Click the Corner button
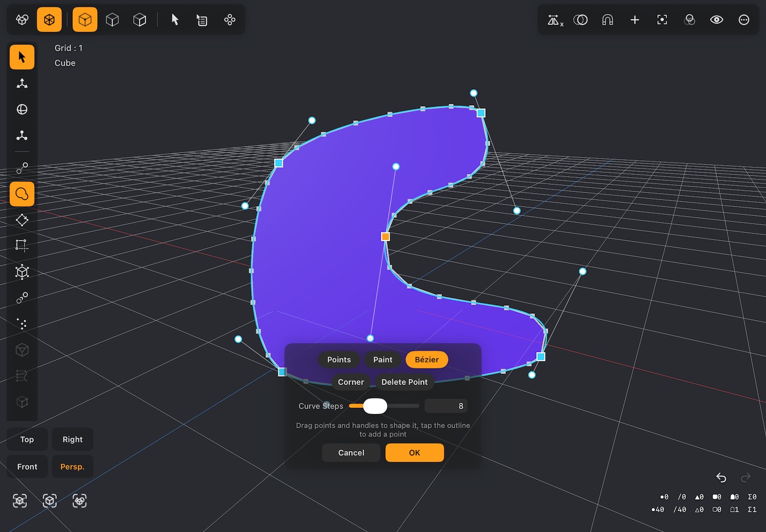This screenshot has height=532, width=766. [x=351, y=382]
